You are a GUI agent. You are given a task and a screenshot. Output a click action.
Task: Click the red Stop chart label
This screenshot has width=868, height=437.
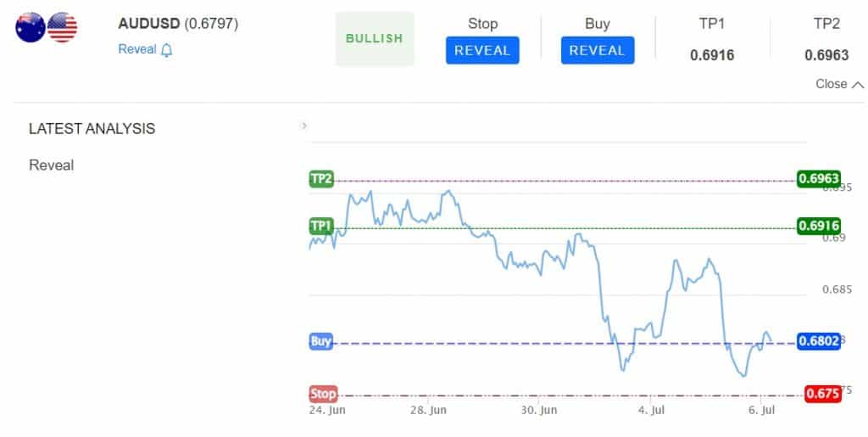[323, 394]
